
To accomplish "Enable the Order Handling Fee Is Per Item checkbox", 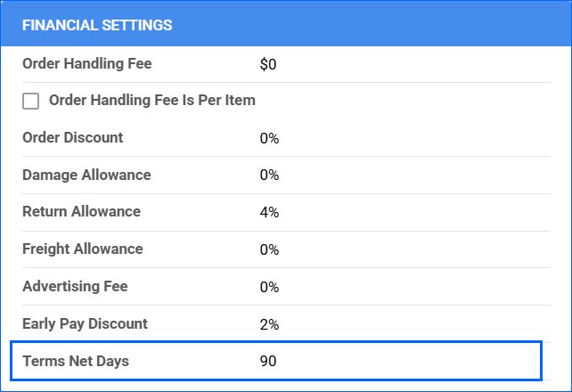I will 31,102.
